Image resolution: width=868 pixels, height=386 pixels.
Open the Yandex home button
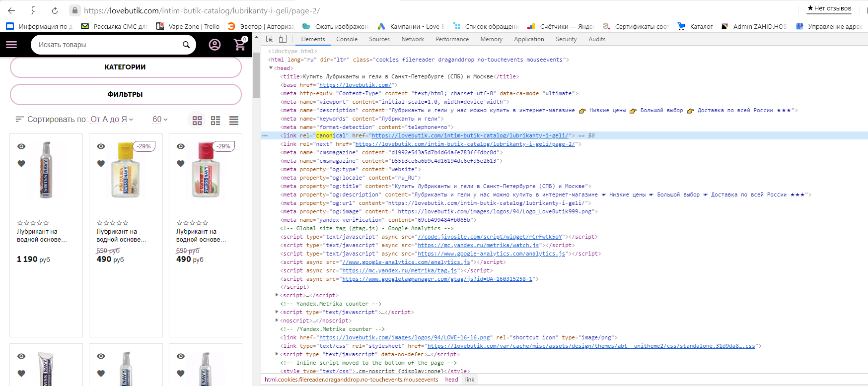click(x=33, y=10)
